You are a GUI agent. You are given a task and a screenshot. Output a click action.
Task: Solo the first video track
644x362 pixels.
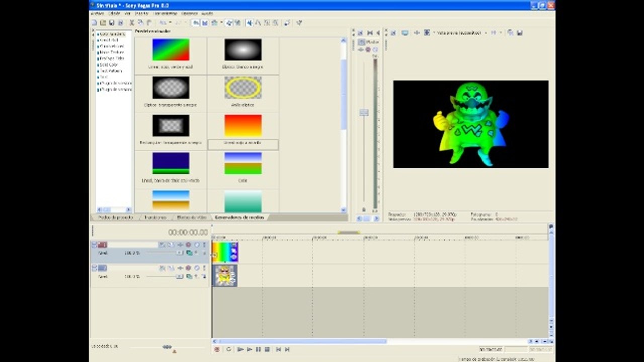click(204, 245)
